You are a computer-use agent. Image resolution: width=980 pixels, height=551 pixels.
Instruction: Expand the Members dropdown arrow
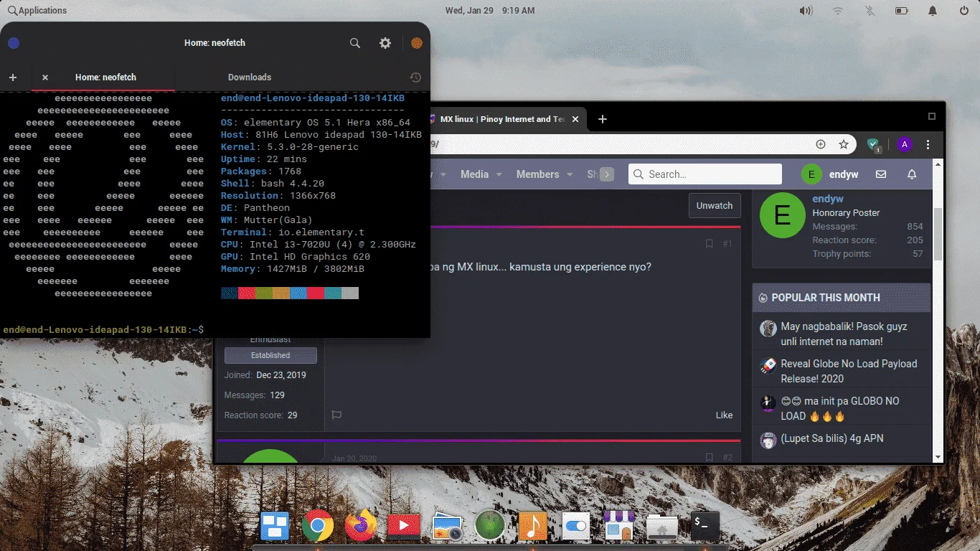[570, 174]
